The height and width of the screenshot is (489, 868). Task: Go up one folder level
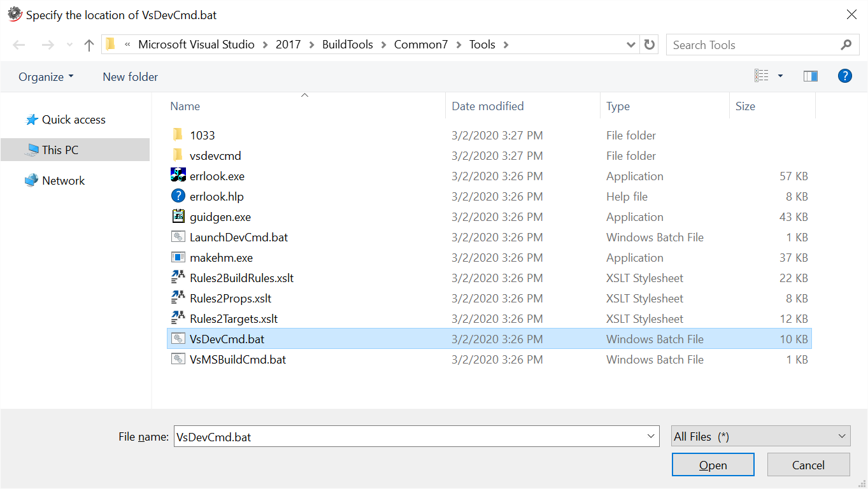[x=89, y=45]
